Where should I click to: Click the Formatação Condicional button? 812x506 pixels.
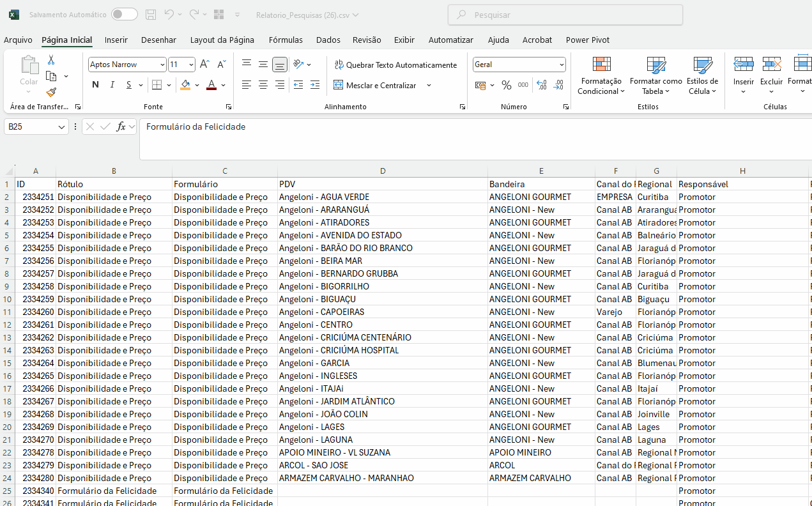pyautogui.click(x=601, y=77)
